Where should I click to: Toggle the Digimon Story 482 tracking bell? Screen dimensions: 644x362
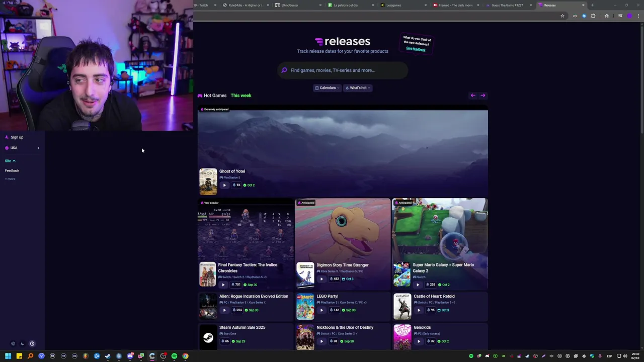(334, 279)
